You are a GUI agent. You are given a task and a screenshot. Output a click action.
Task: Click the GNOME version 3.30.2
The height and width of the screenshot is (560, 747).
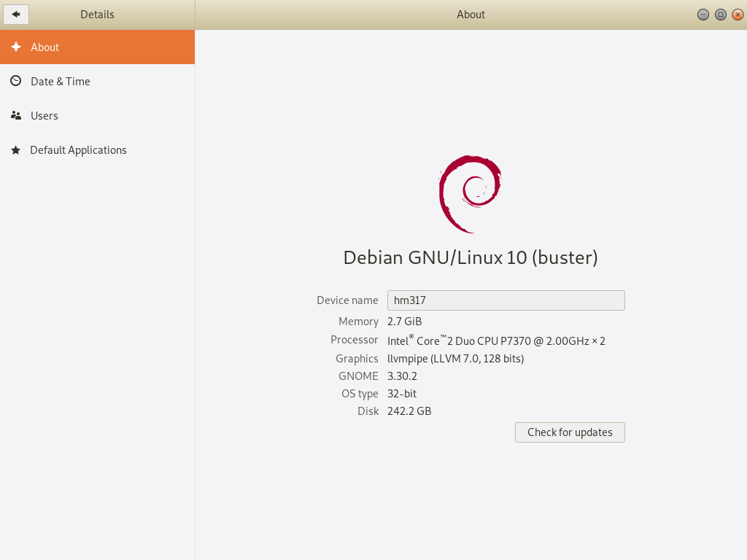(x=402, y=376)
